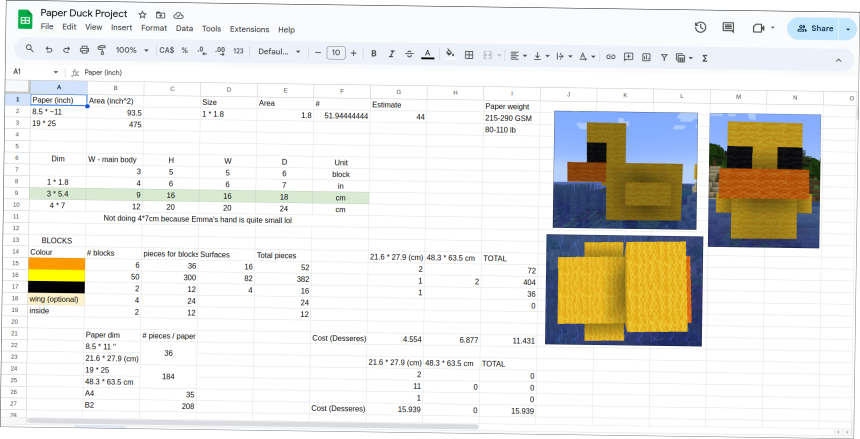Expand the Share options dropdown arrow

coord(846,29)
